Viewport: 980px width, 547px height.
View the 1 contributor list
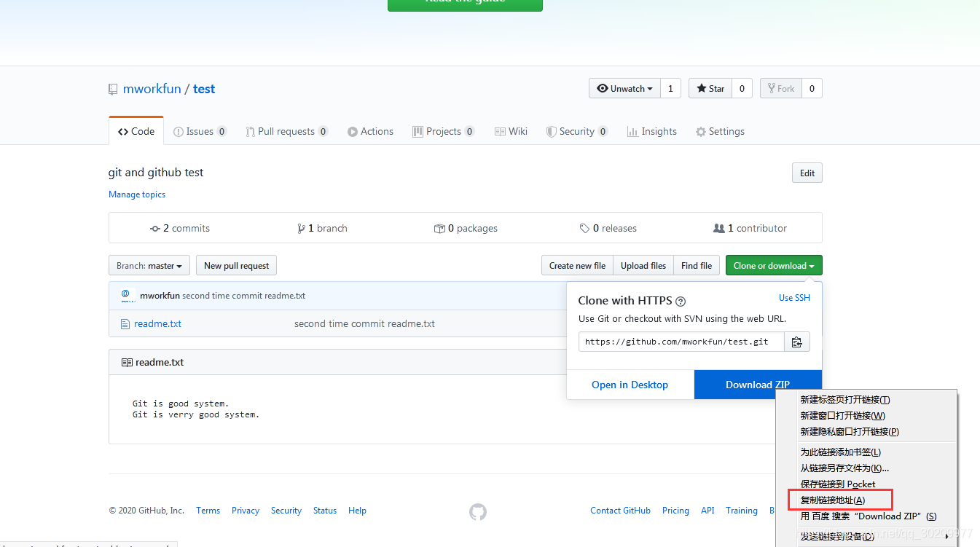point(750,228)
